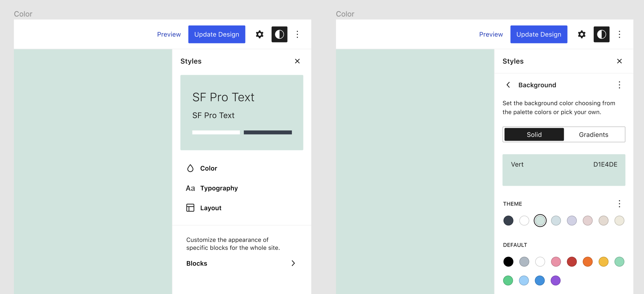Close the right Styles sidebar

(x=619, y=61)
